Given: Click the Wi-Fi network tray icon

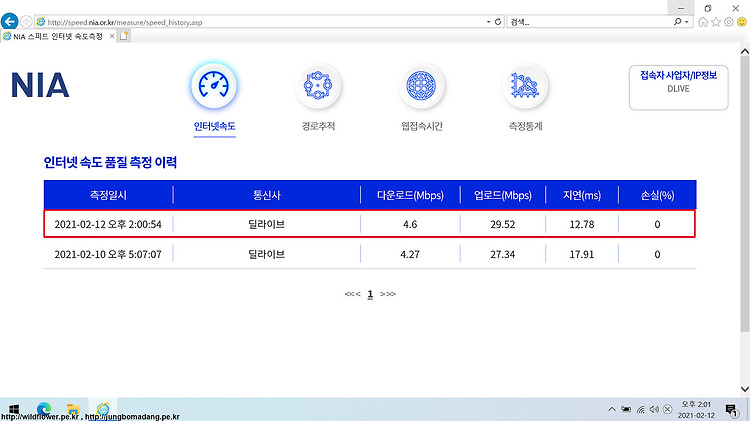Looking at the screenshot, I should pyautogui.click(x=640, y=409).
